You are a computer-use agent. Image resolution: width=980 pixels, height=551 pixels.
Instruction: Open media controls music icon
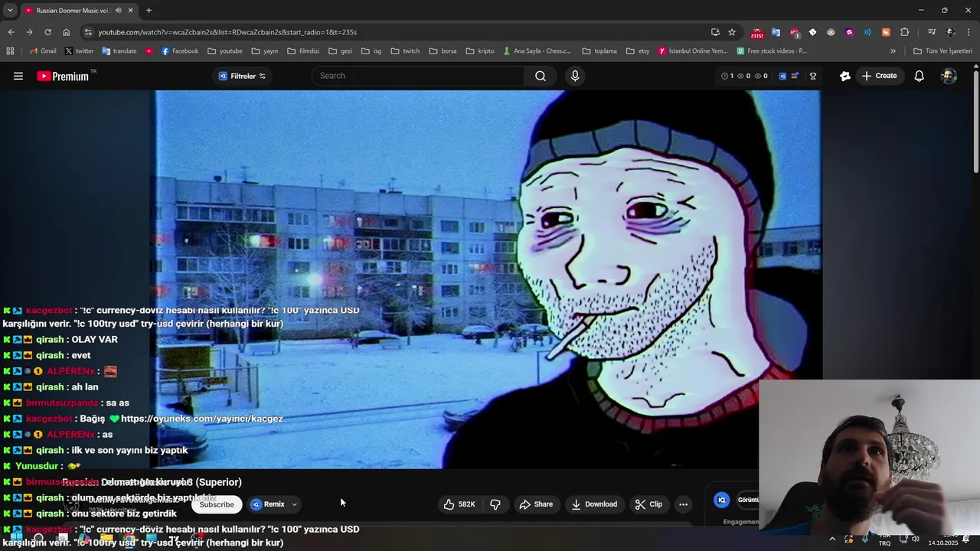tap(931, 32)
